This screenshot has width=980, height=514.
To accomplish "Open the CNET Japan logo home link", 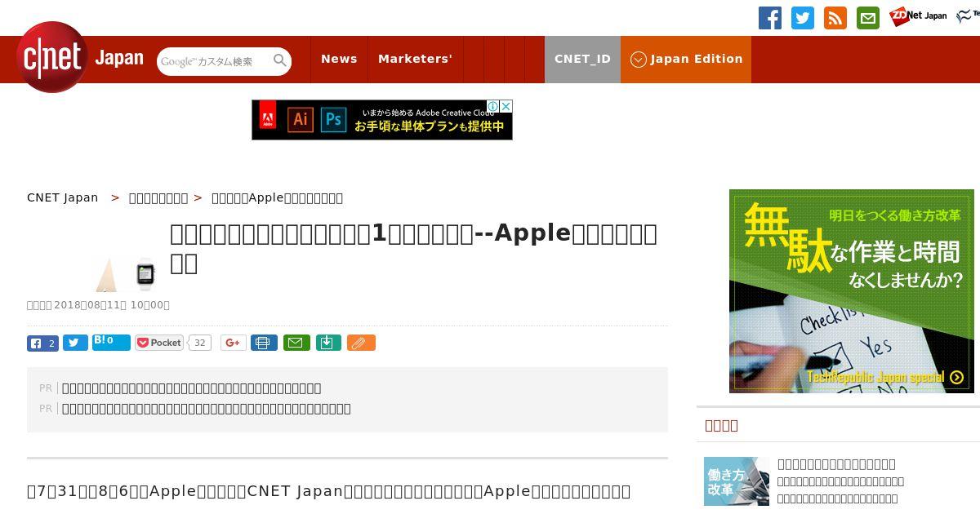I will [80, 58].
